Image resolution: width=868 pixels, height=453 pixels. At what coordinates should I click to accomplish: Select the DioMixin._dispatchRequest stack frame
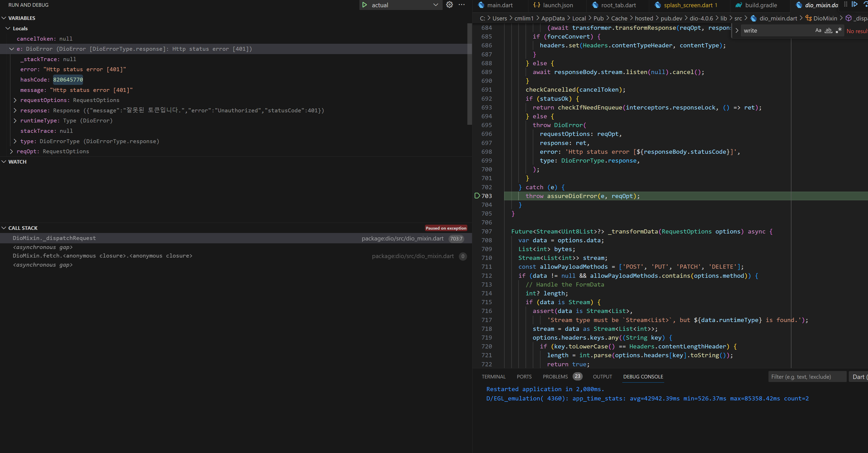pyautogui.click(x=236, y=238)
